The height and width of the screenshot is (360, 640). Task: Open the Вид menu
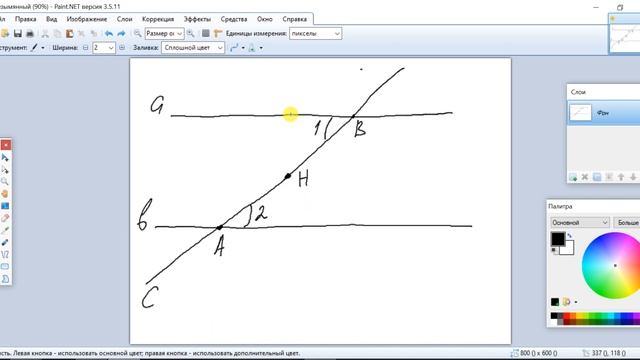(51, 19)
